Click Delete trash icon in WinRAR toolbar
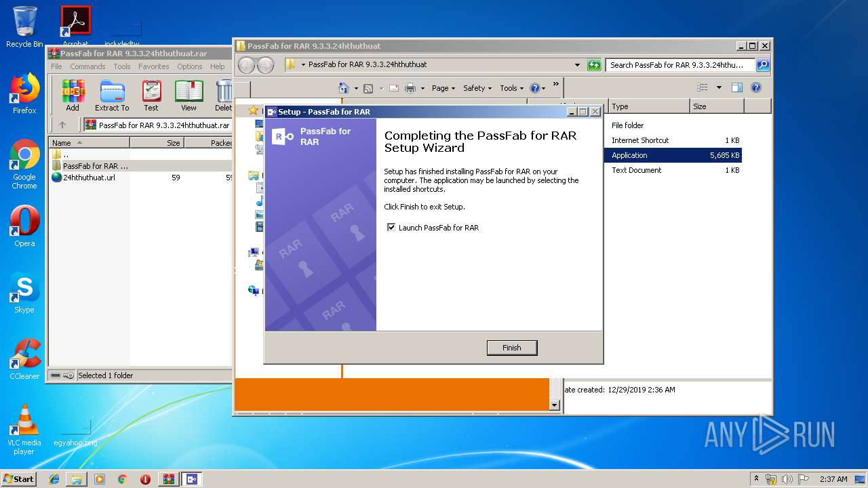 223,96
